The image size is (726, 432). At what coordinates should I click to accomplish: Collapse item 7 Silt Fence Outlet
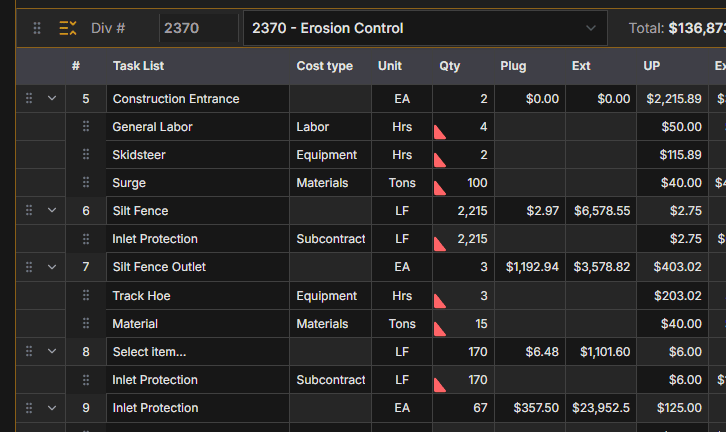pyautogui.click(x=52, y=267)
